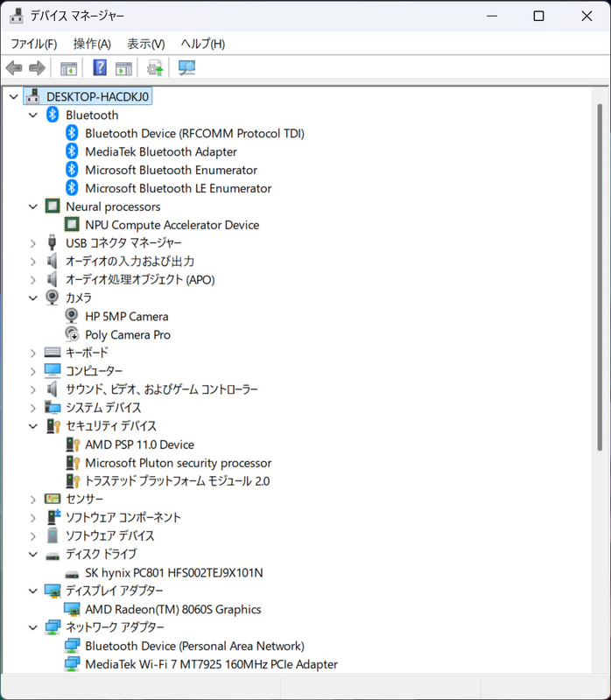Select Microsoft Bluetooth LE Enumerator

coord(179,188)
